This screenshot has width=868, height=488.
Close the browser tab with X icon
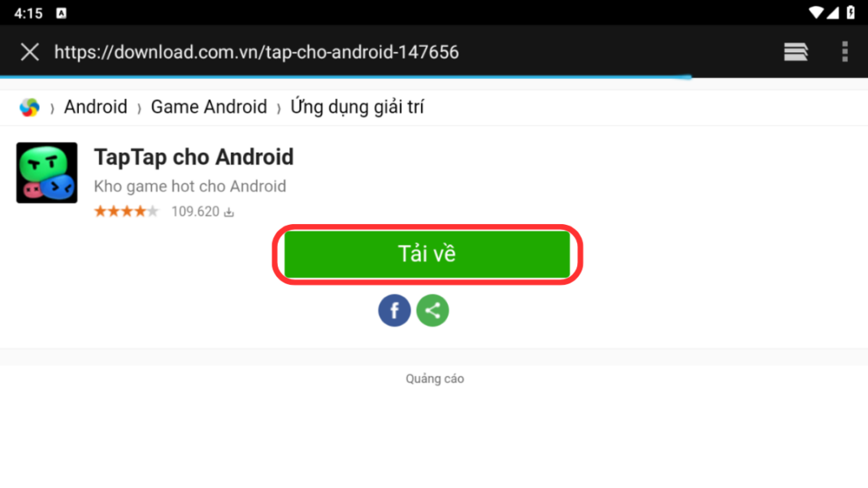coord(30,52)
